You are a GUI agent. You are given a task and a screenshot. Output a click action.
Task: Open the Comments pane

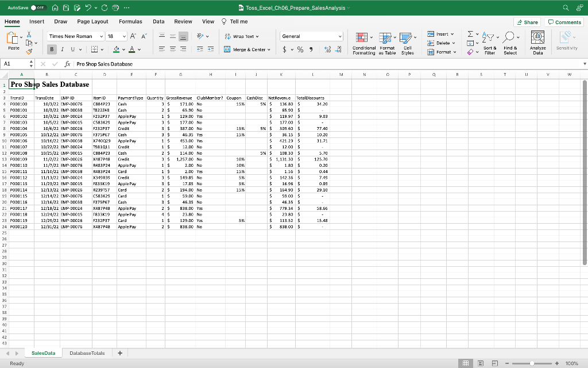tap(564, 21)
